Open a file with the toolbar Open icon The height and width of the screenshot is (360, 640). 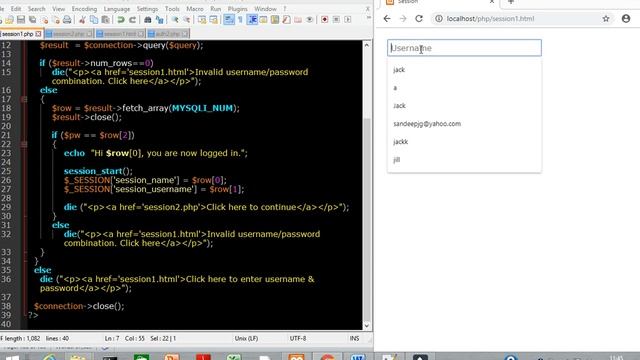click(x=9, y=20)
